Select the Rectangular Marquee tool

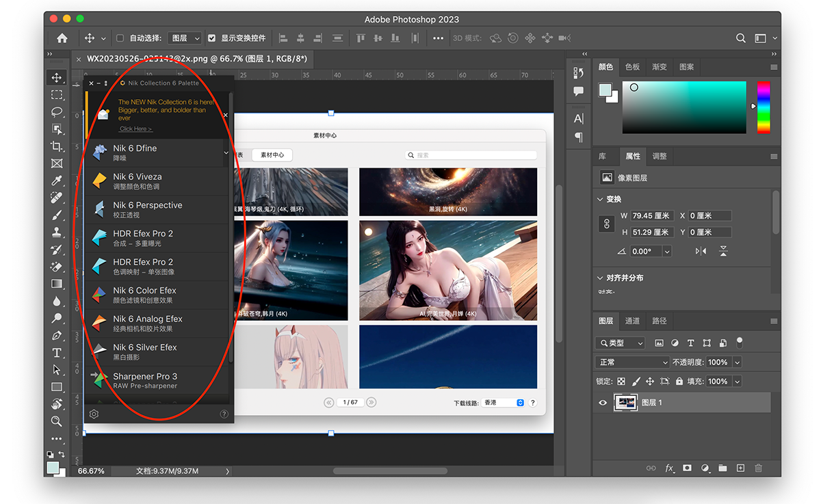(x=57, y=94)
